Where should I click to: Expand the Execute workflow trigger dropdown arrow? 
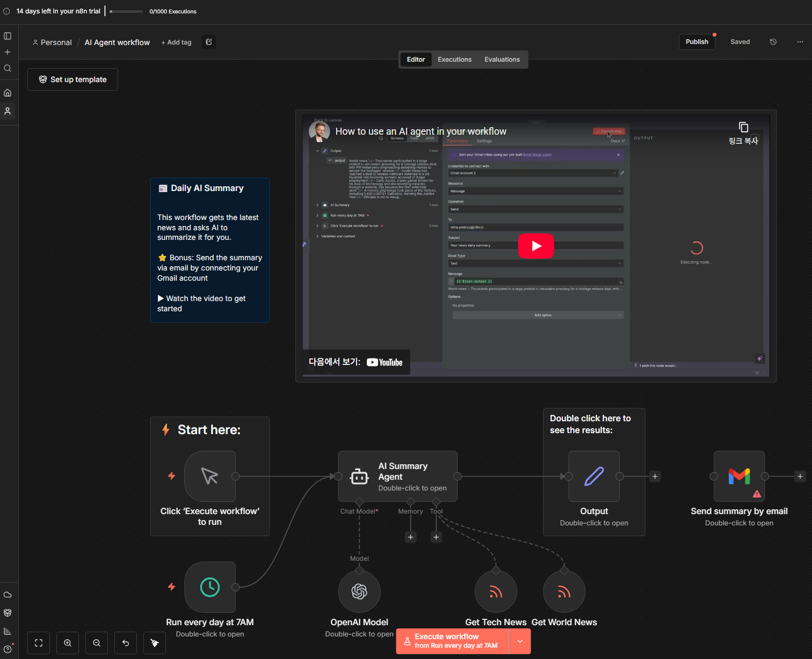tap(520, 641)
